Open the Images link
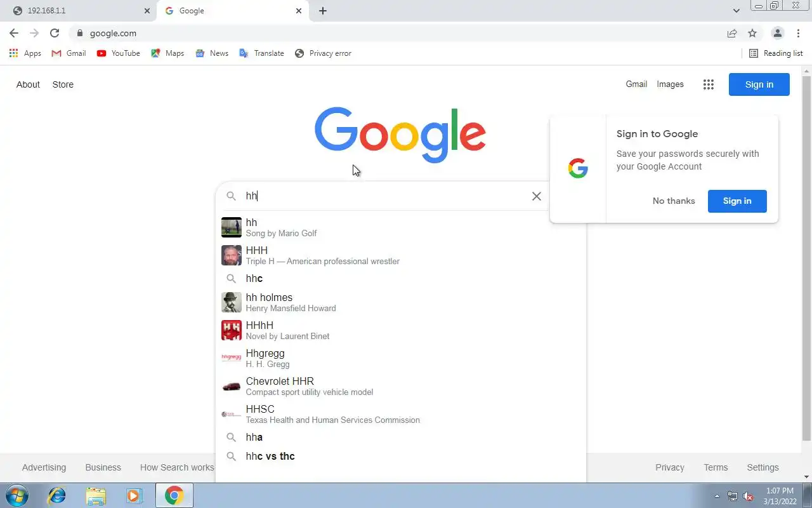812x508 pixels. click(670, 84)
